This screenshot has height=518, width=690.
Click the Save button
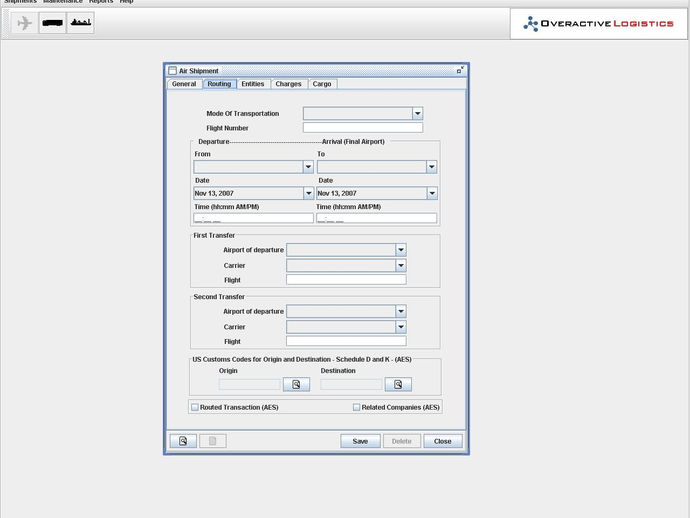coord(360,441)
